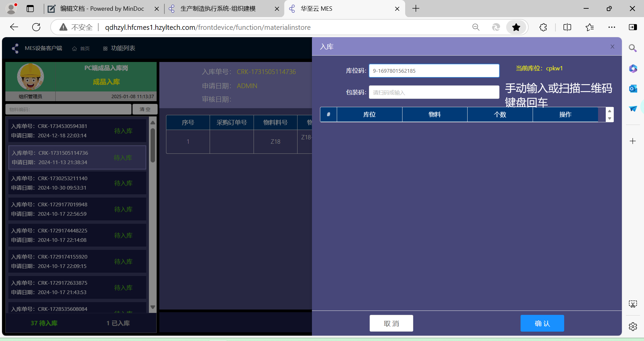Image resolution: width=644 pixels, height=341 pixels.
Task: Click the 采购订单号 column header
Action: 232,123
